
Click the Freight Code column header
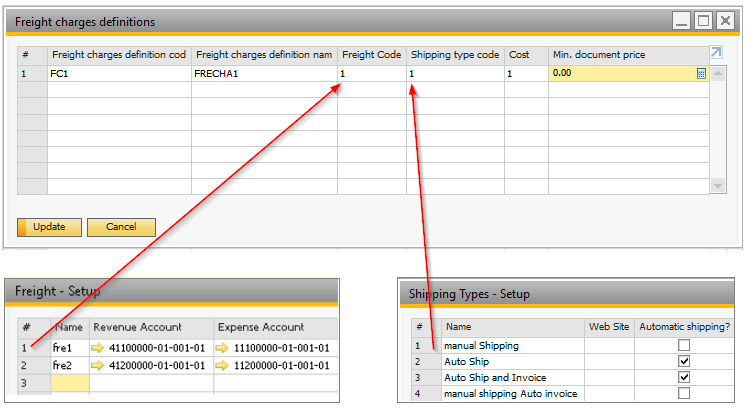371,54
